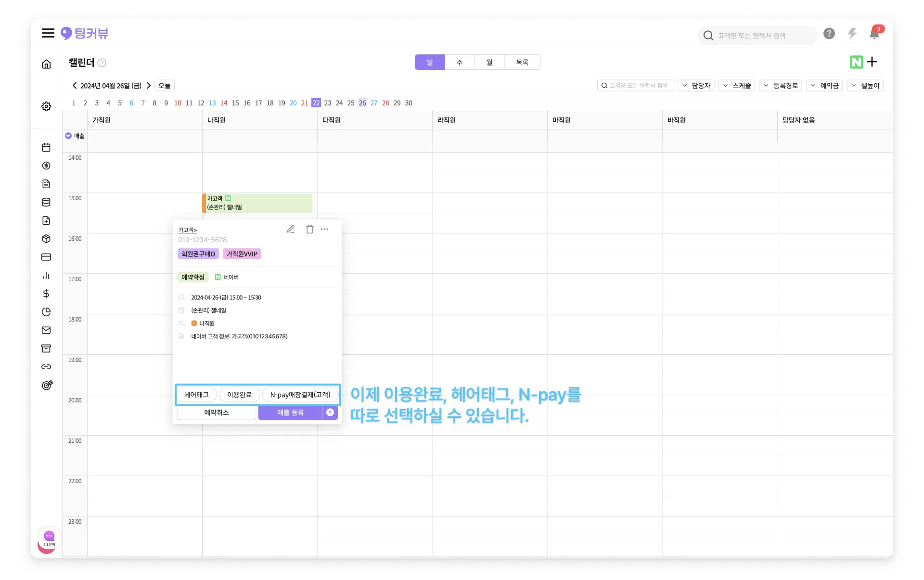
Task: Click the pencil edit icon in reservation popup
Action: point(291,229)
